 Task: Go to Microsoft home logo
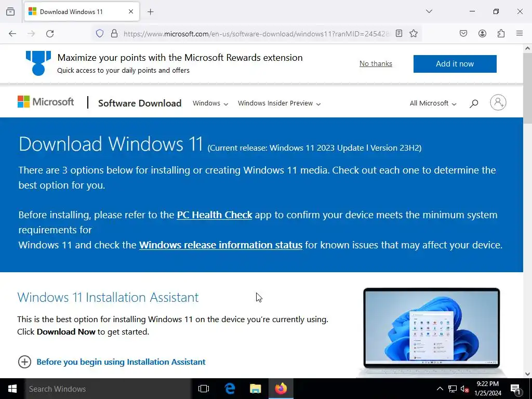point(46,102)
